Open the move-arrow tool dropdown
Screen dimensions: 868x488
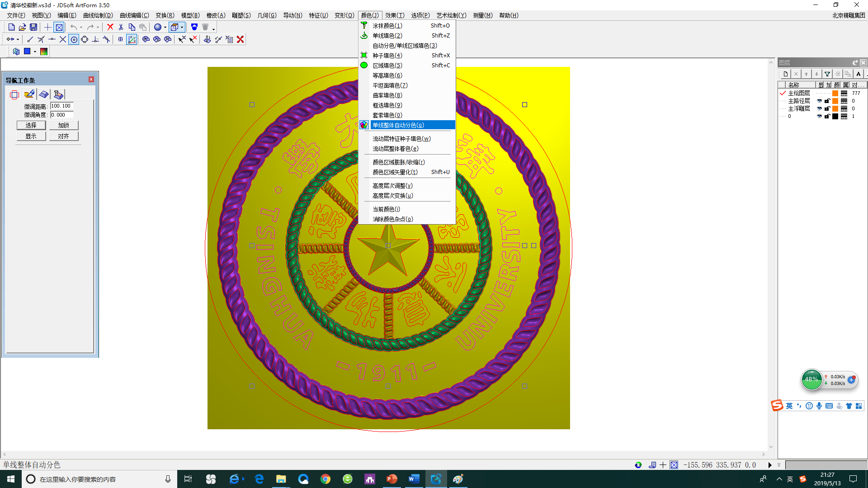pyautogui.click(x=18, y=39)
